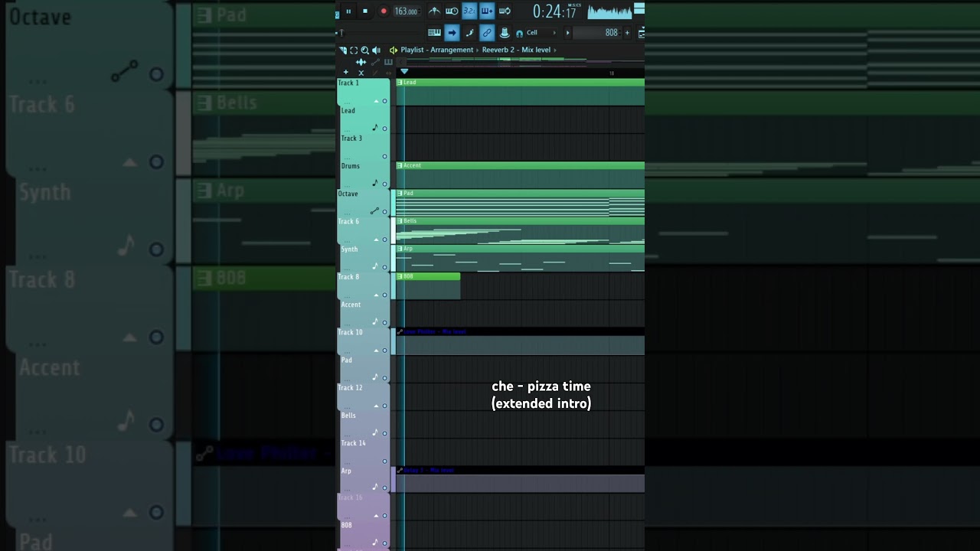
Task: Select the automation clip filter icon
Action: tap(375, 62)
